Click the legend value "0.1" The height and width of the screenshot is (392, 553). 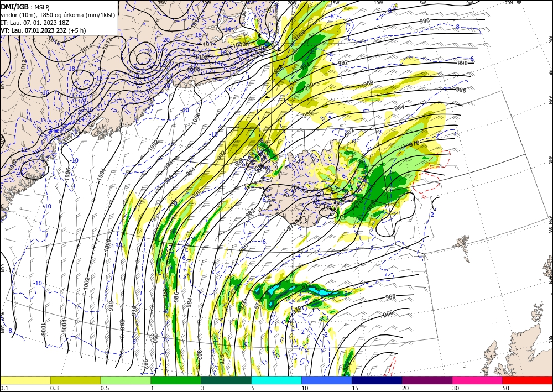click(4, 388)
